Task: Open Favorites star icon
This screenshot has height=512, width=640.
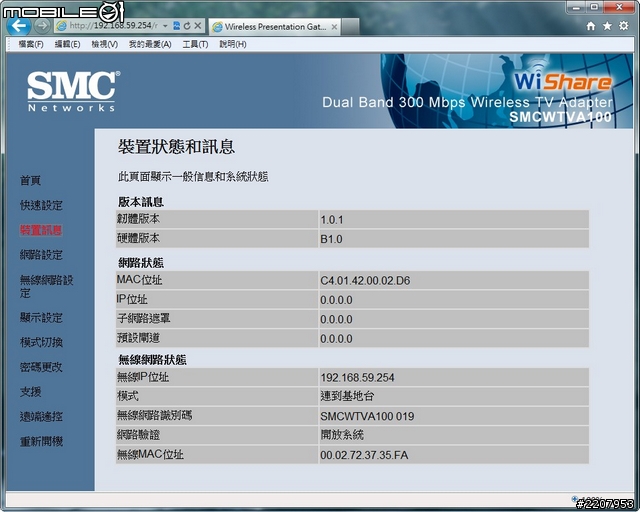Action: click(x=607, y=26)
